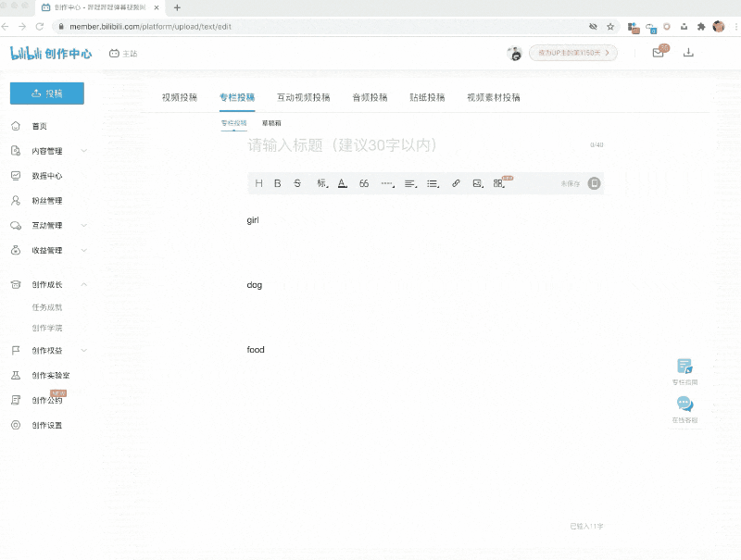Open the browser extensions puzzle icon
The image size is (741, 560).
coord(701,27)
